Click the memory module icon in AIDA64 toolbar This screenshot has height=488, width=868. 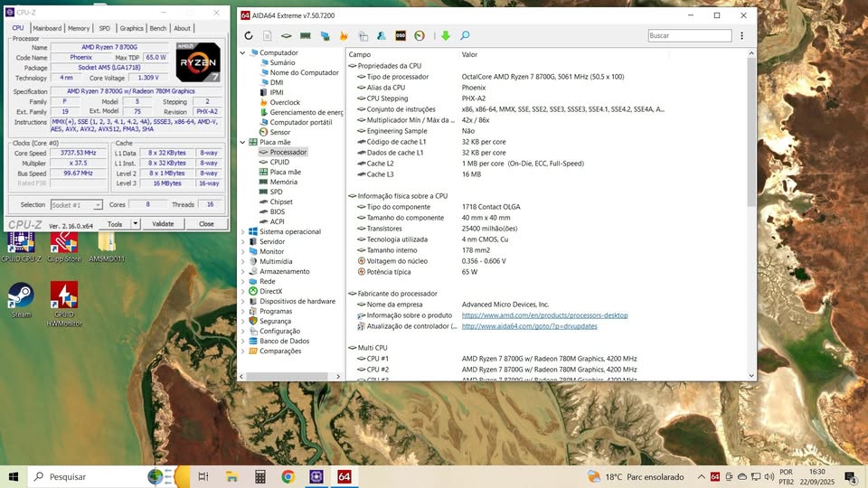click(x=305, y=35)
